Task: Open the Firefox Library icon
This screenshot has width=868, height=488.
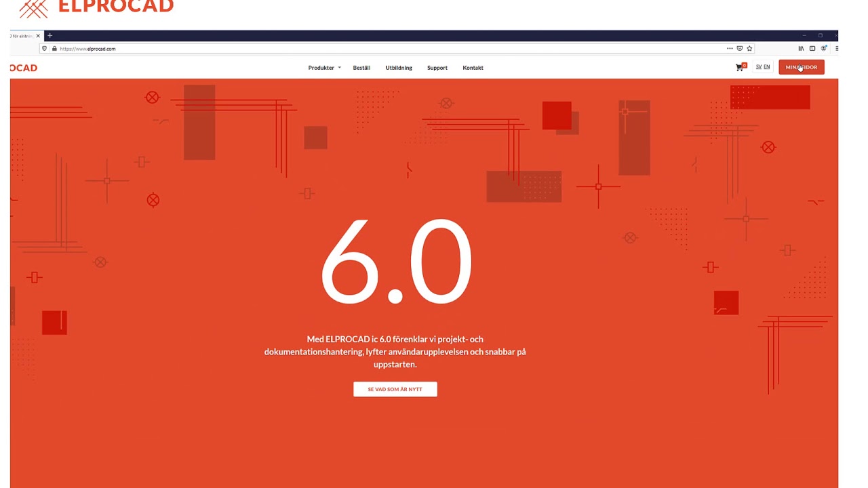Action: [801, 49]
